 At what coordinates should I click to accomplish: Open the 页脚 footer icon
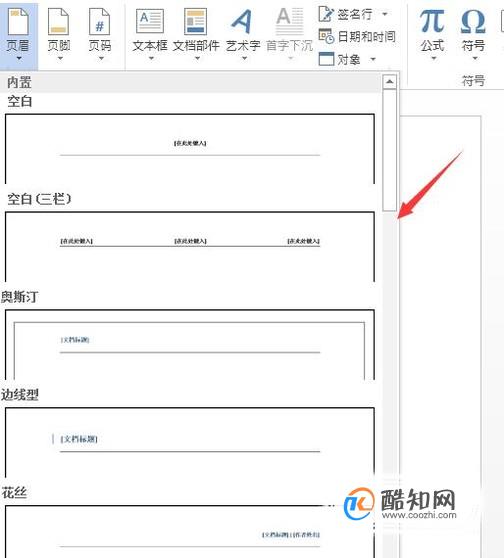pyautogui.click(x=59, y=22)
